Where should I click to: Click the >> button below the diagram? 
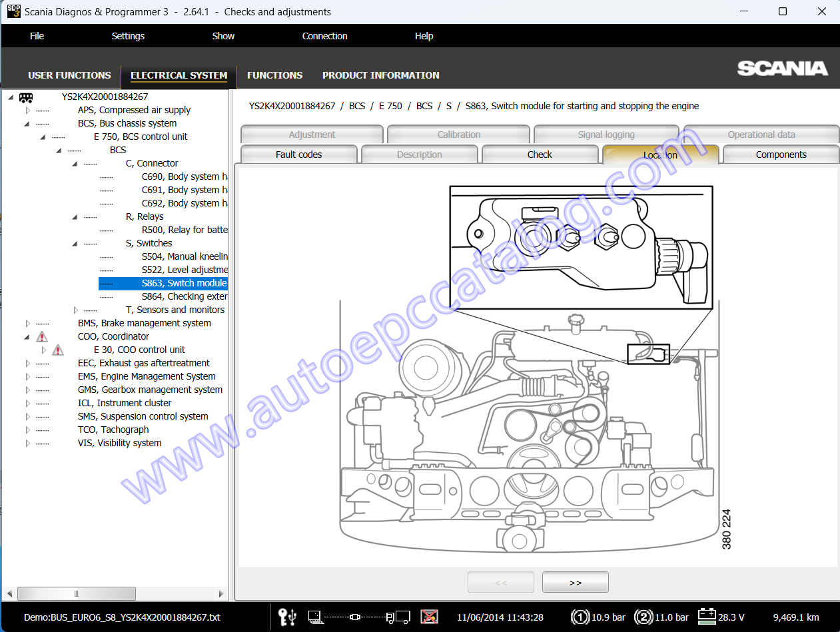tap(575, 581)
